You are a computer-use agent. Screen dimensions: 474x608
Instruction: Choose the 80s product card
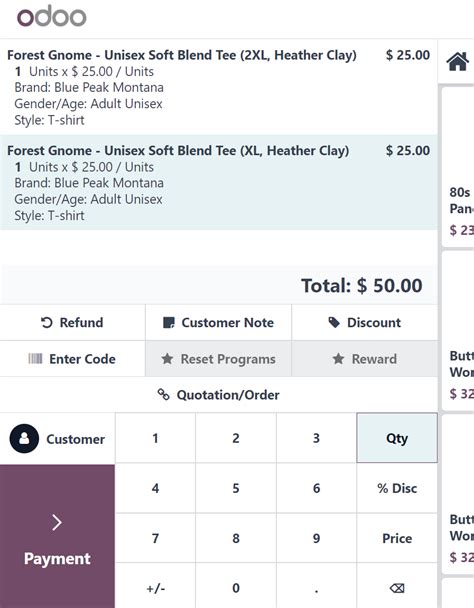[x=458, y=167]
